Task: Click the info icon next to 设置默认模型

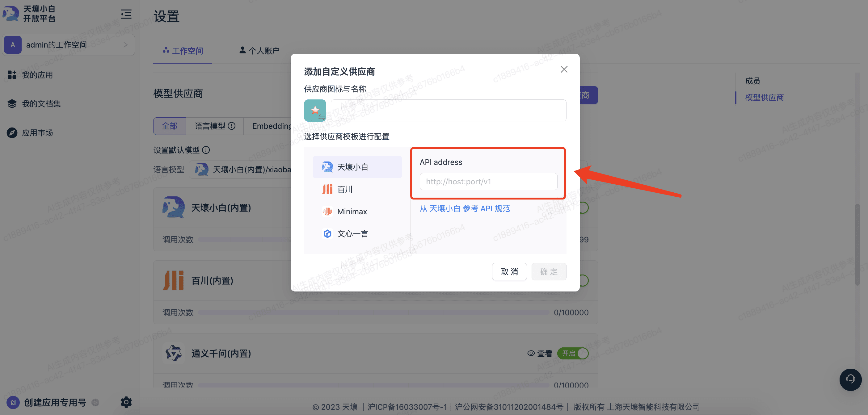Action: 206,150
